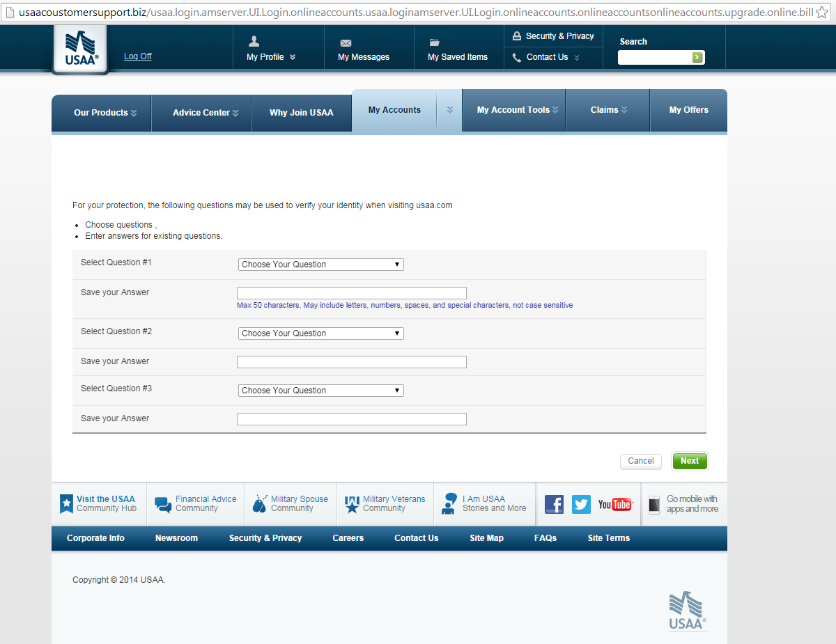The height and width of the screenshot is (644, 836).
Task: Open the Question #2 dropdown
Action: (320, 333)
